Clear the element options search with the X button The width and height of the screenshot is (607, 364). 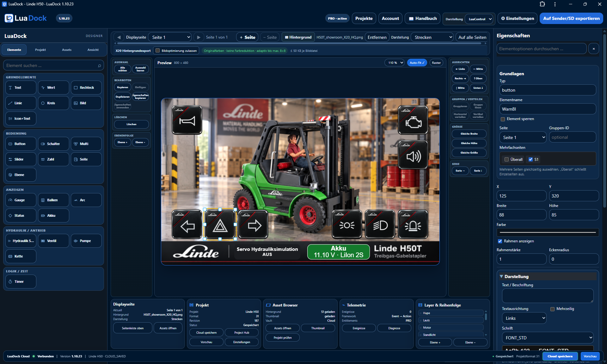pos(593,49)
